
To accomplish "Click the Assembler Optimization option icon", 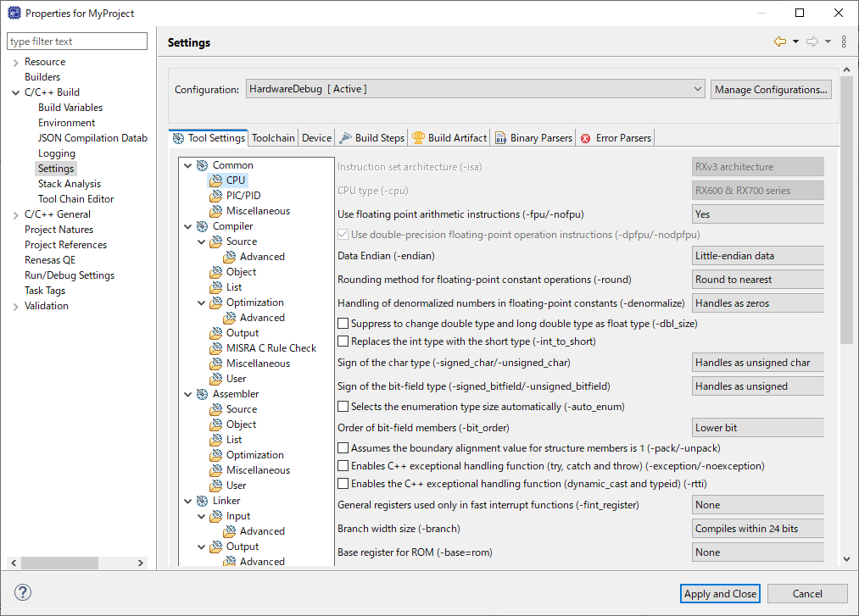I will (x=216, y=455).
